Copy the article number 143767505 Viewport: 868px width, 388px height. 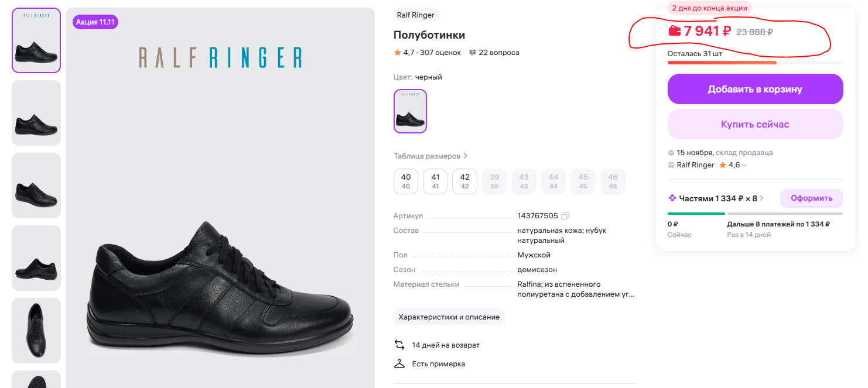565,216
